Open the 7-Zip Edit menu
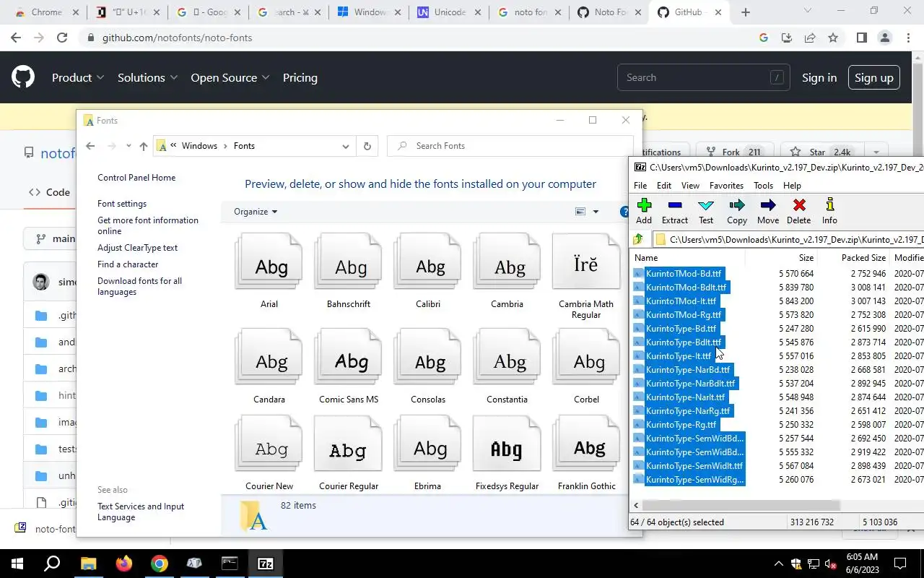This screenshot has height=578, width=924. [664, 186]
